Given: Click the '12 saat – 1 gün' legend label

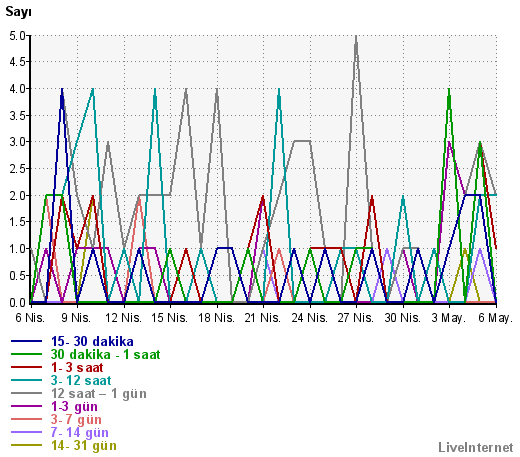Looking at the screenshot, I should pyautogui.click(x=99, y=394).
